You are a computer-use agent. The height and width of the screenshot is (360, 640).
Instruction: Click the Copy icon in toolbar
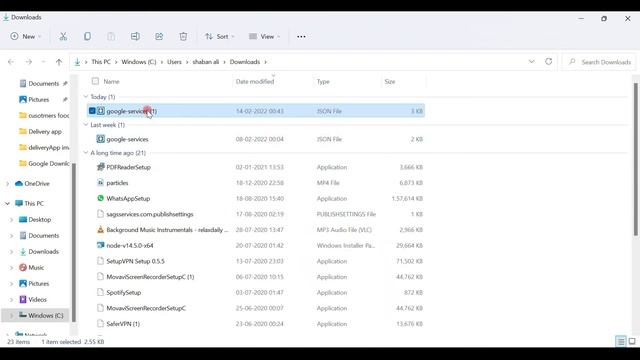[x=87, y=36]
